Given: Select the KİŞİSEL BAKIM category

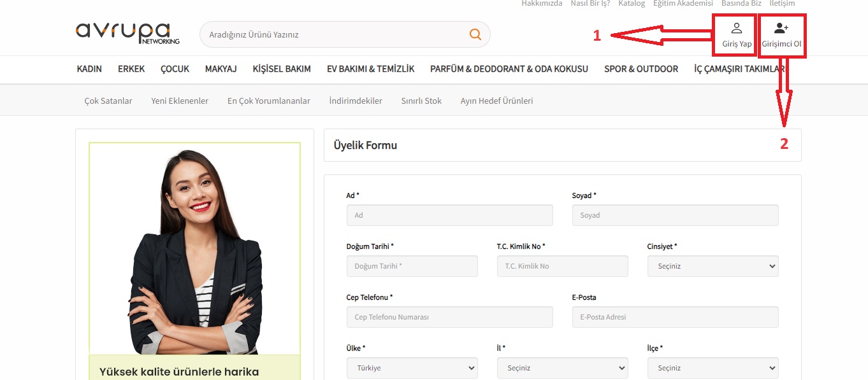Looking at the screenshot, I should 281,69.
